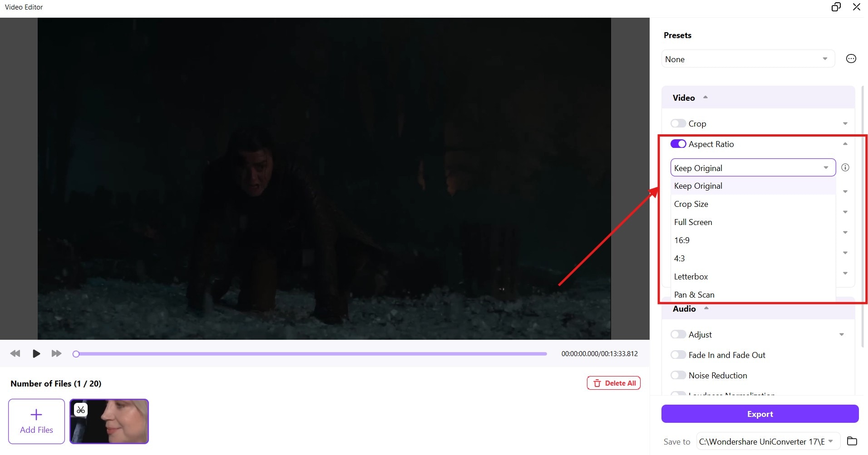868x455 pixels.
Task: Enable Noise Reduction toggle
Action: coord(678,375)
